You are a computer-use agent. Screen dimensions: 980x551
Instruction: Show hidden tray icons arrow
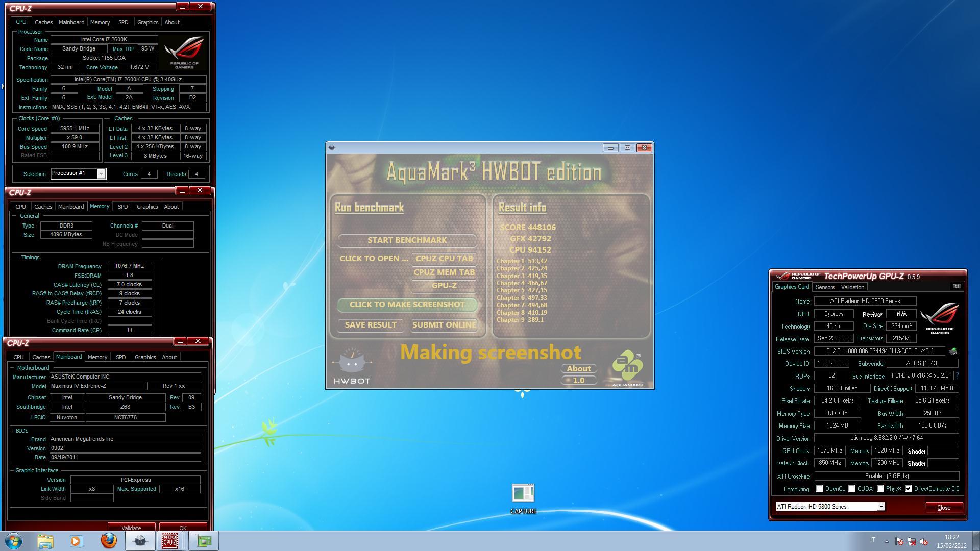click(x=887, y=541)
